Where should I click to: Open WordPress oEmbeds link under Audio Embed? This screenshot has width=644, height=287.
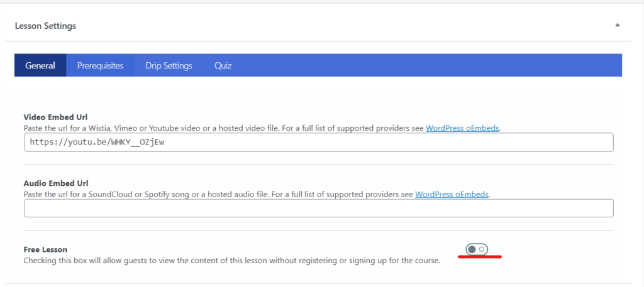coord(452,194)
